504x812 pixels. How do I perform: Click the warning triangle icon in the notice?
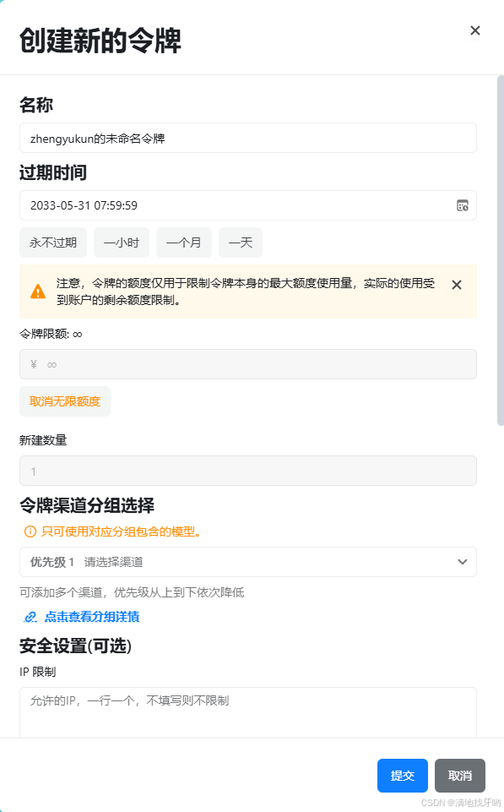coord(38,292)
